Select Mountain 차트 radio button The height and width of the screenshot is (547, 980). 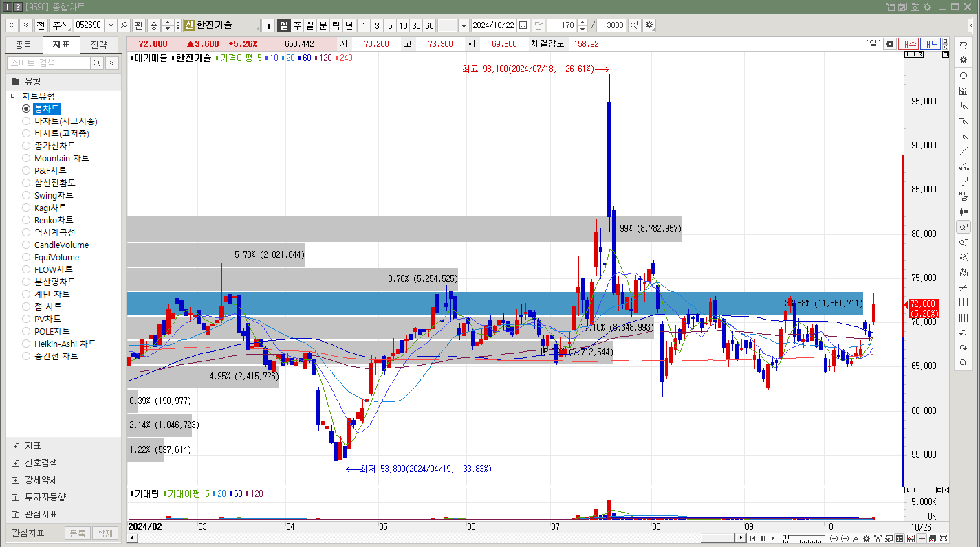pos(26,158)
